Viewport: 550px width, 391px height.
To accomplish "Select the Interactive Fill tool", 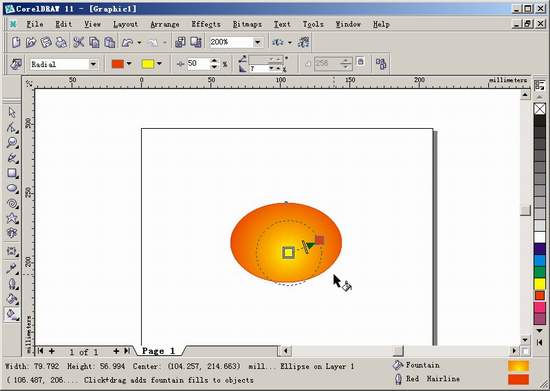I will tap(12, 314).
